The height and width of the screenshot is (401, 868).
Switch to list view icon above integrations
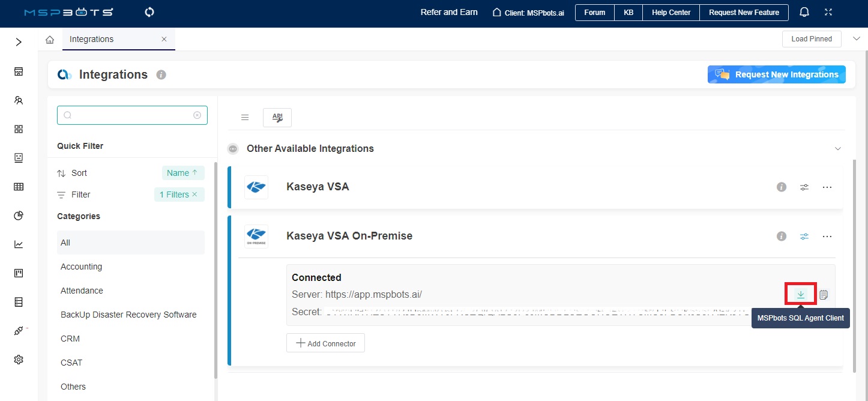[245, 118]
